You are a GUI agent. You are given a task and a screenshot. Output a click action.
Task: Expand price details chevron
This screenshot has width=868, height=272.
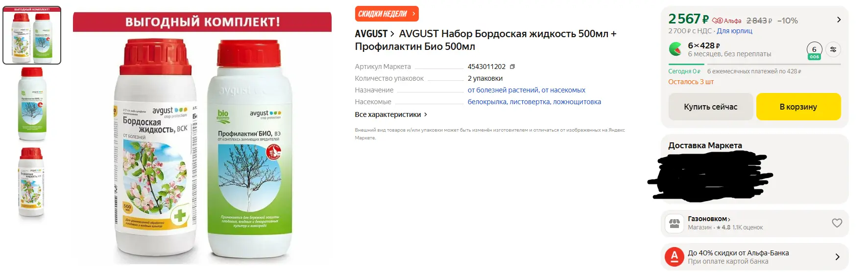(839, 20)
